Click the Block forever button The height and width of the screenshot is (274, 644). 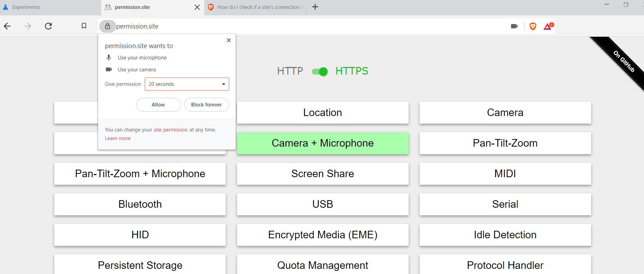click(x=206, y=105)
